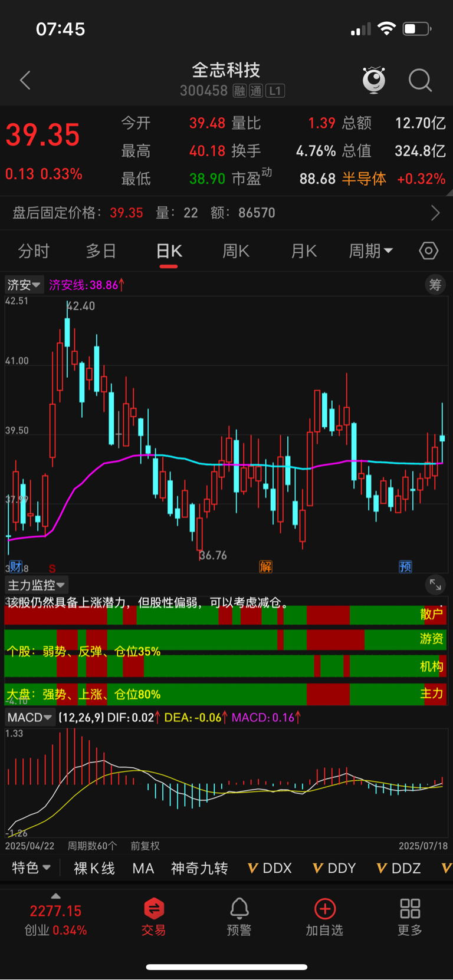Screen dimensions: 453x980
Task: Tap the back arrow
Action: tap(25, 81)
